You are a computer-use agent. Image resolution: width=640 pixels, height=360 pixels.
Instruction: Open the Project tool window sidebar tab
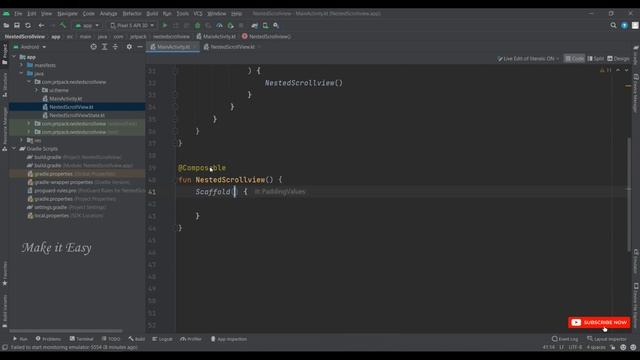click(4, 54)
